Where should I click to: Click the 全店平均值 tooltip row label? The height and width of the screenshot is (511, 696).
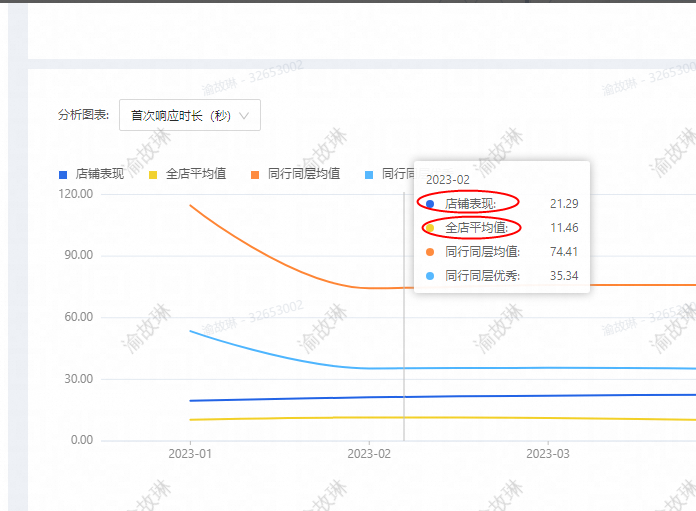click(x=477, y=228)
